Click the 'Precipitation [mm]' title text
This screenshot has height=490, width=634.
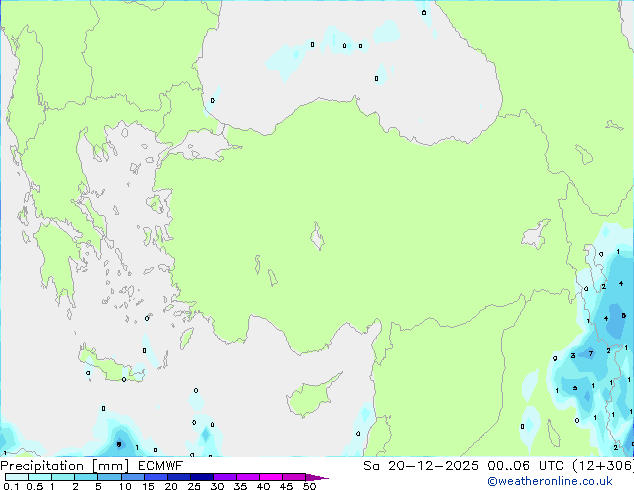coord(65,466)
